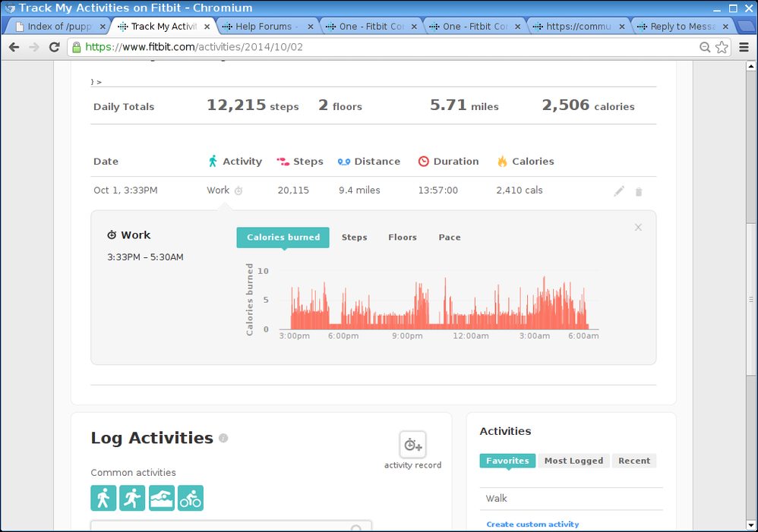Click the 2,410 cals value
This screenshot has height=532, width=758.
[x=520, y=190]
